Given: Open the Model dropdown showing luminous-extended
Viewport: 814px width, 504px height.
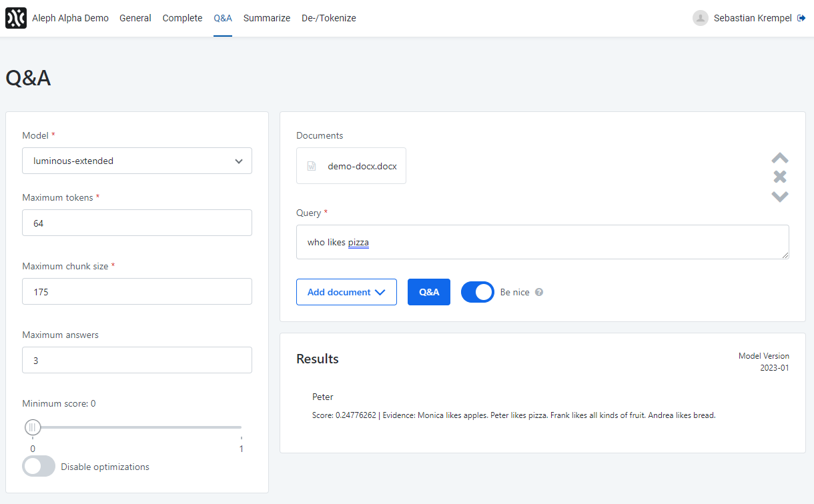Looking at the screenshot, I should coord(137,161).
